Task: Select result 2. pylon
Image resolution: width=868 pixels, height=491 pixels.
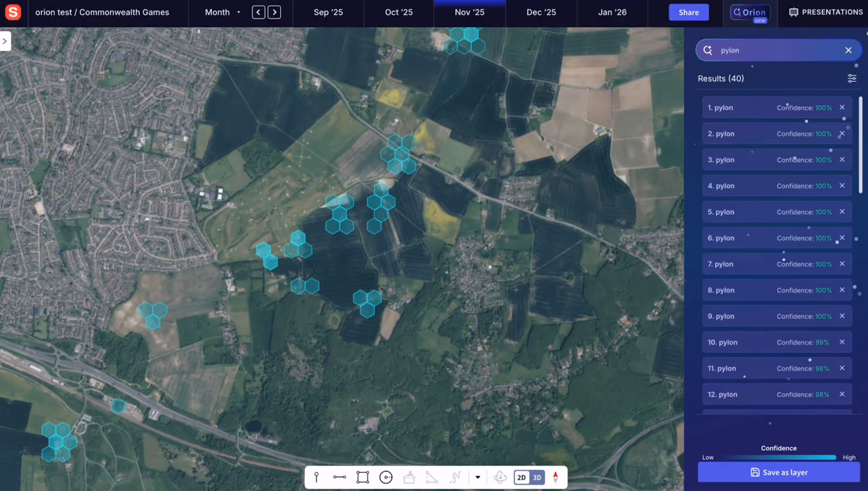Action: point(777,133)
